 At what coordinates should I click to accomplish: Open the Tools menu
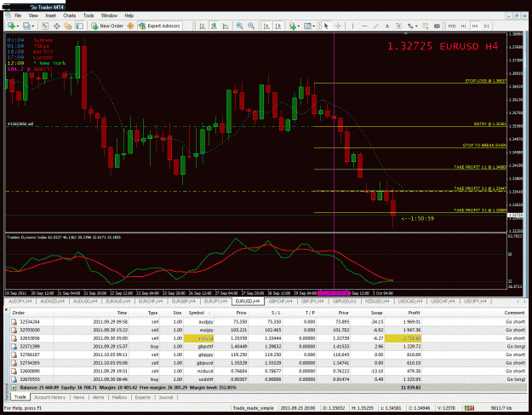(x=89, y=15)
